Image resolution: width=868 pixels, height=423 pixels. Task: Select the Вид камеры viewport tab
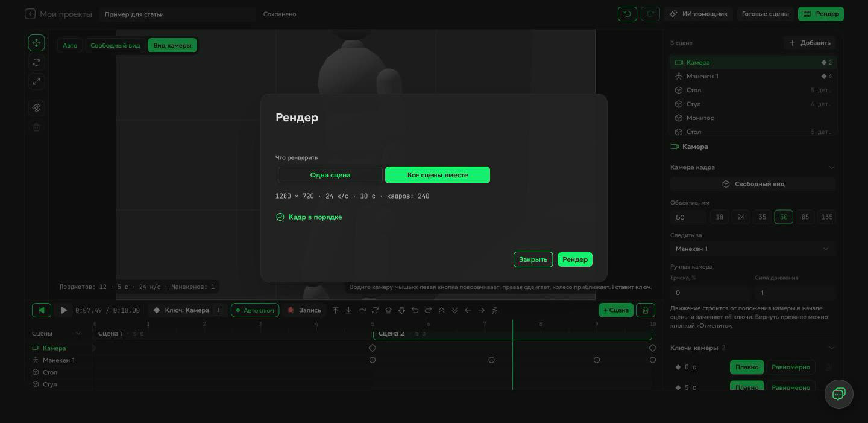tap(172, 45)
